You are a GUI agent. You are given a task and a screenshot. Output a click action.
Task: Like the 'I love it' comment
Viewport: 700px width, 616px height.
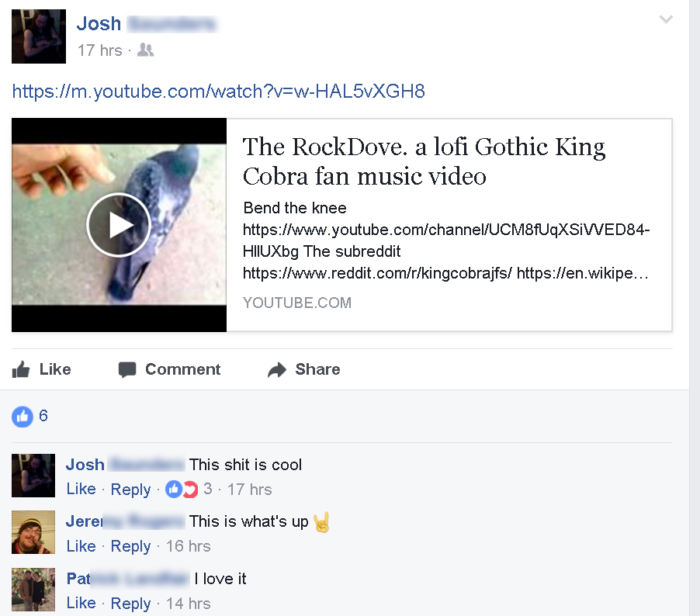pyautogui.click(x=81, y=603)
